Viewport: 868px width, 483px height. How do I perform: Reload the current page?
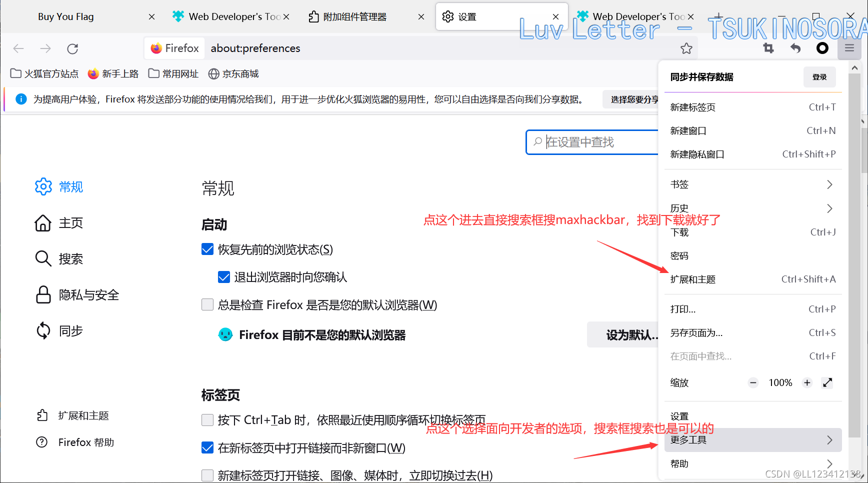coord(72,48)
